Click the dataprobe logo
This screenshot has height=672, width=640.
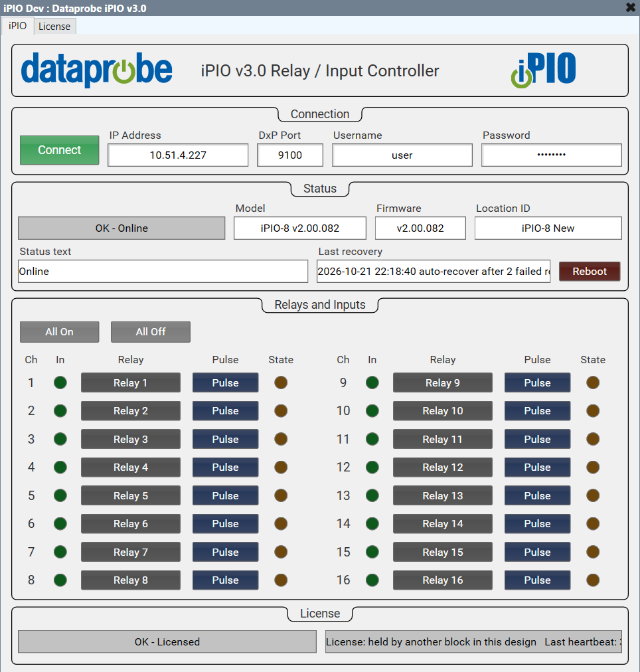(97, 70)
